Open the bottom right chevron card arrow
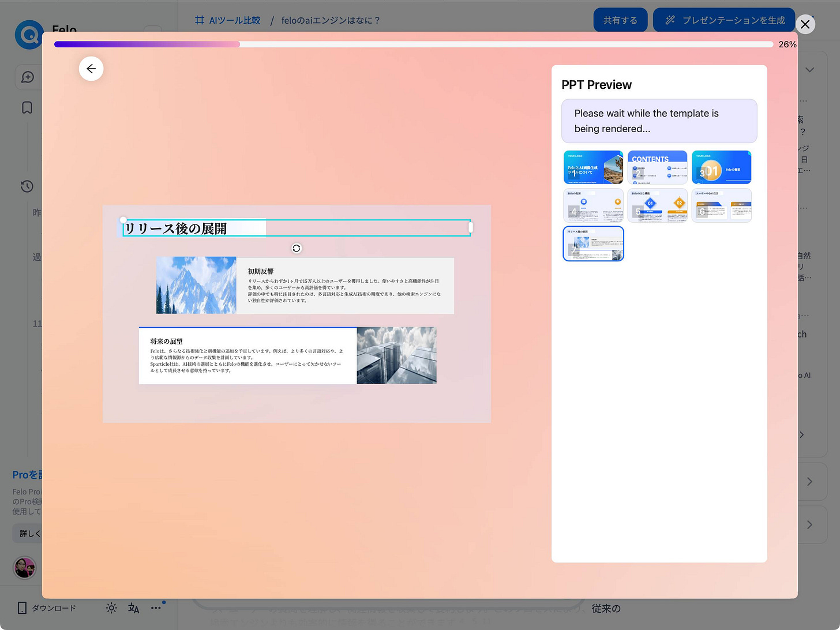Image resolution: width=840 pixels, height=630 pixels. point(809,524)
